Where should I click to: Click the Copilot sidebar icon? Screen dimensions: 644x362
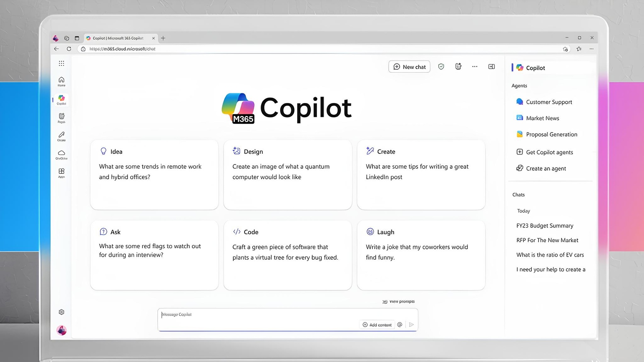coord(61,100)
